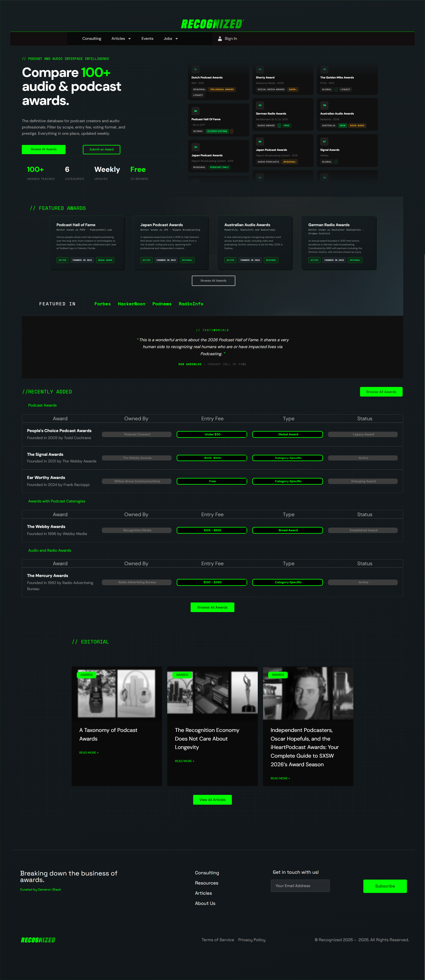
Task: Click Read More under Independent Podcasters article
Action: [x=280, y=778]
